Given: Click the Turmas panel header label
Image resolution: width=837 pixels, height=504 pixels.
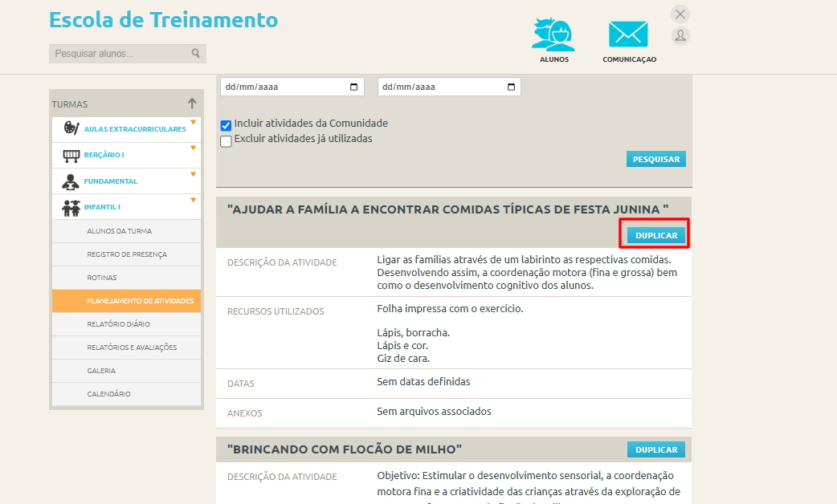Looking at the screenshot, I should 69,104.
